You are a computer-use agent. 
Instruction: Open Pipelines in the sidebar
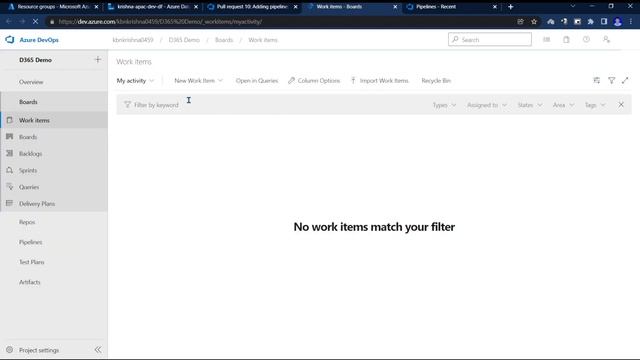coord(31,242)
